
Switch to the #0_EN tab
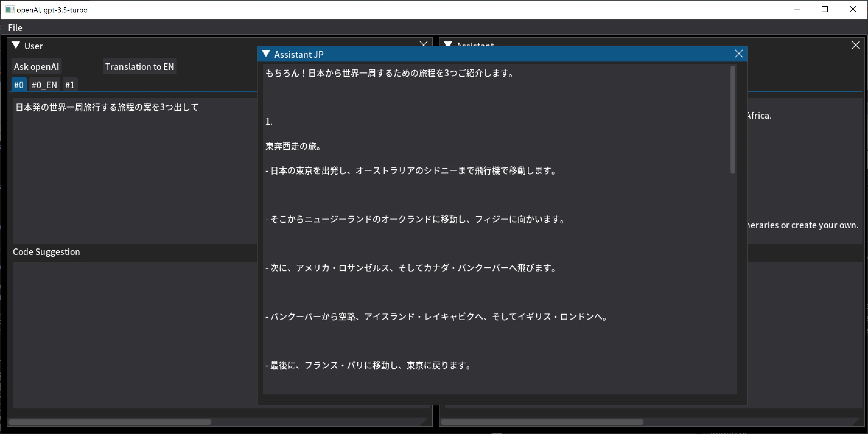[x=44, y=85]
